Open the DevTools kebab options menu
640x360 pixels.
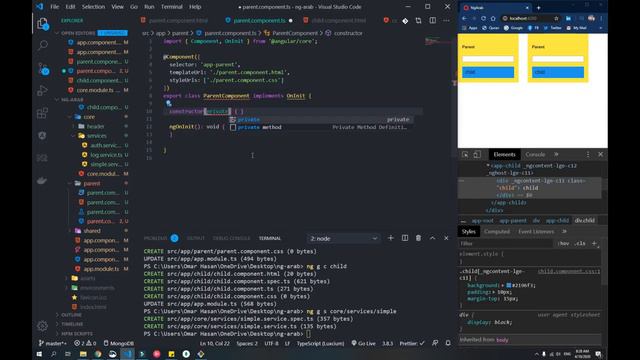[x=588, y=154]
